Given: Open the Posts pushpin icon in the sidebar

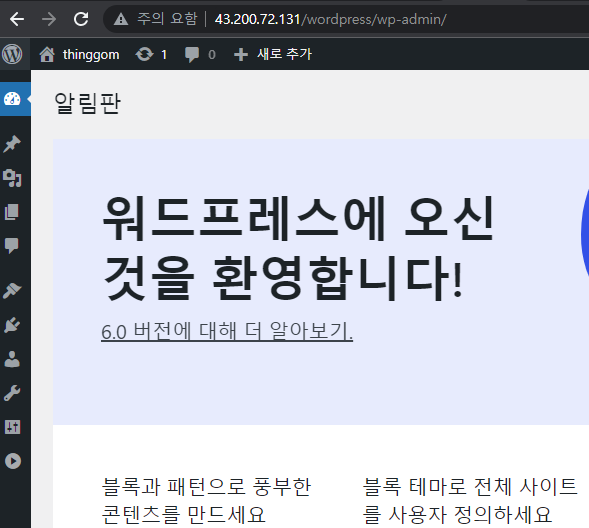Looking at the screenshot, I should pos(12,144).
